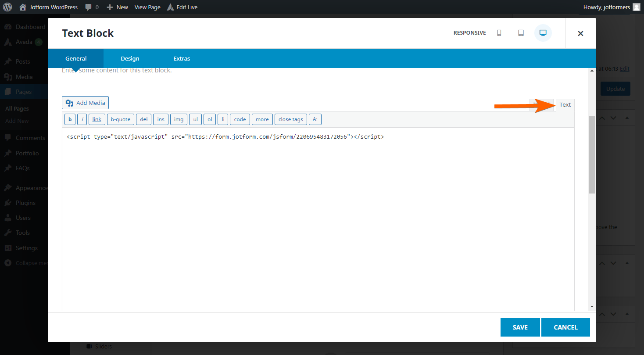Click the ul quicktag button
The image size is (644, 355).
pos(195,119)
